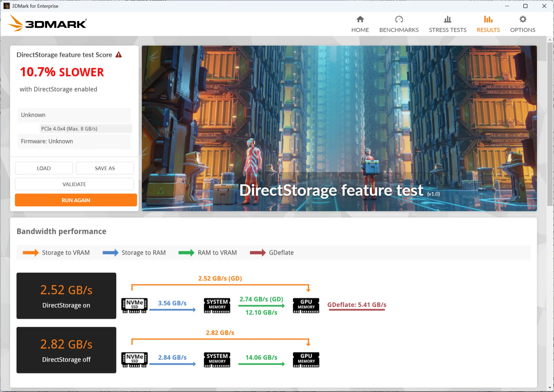Screen dimensions: 554x392
Task: Switch to the OPTIONS tab label
Action: tap(523, 30)
